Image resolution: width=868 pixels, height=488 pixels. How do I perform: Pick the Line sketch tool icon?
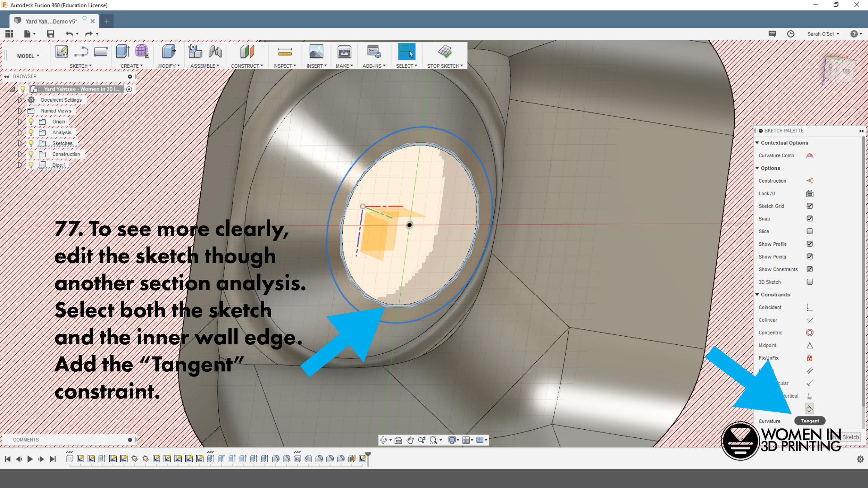pos(81,51)
